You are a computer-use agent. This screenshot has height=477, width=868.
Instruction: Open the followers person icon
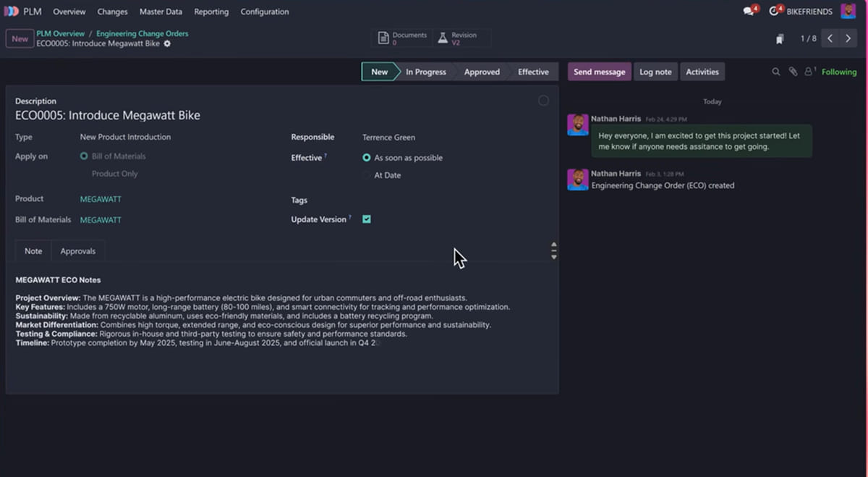(810, 72)
